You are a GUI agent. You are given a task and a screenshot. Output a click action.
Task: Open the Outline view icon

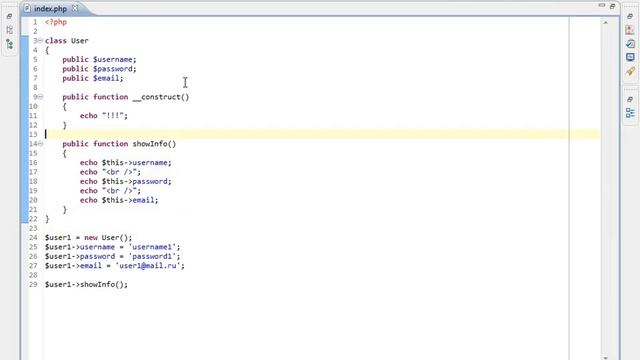click(x=630, y=113)
